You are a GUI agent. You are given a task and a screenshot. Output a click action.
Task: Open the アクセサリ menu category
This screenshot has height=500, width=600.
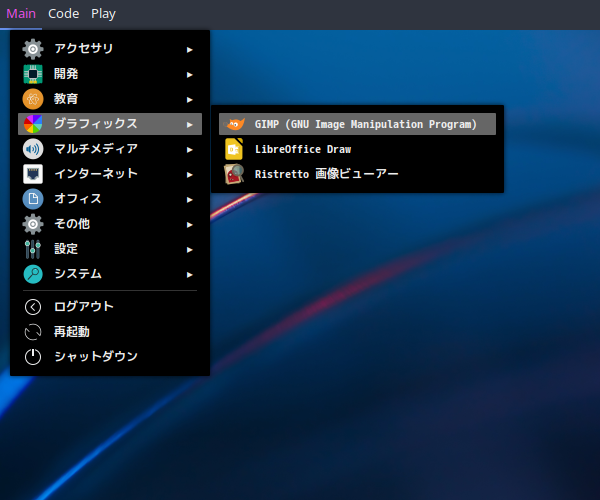(x=110, y=49)
